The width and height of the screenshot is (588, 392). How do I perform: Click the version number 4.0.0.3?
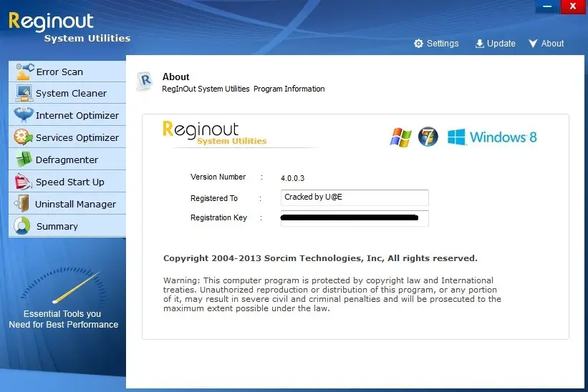coord(292,178)
